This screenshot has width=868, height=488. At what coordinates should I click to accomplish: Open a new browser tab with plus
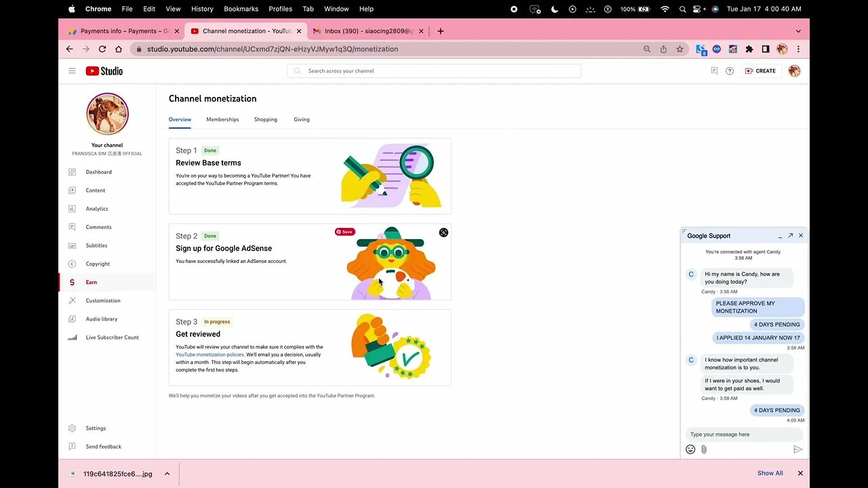point(441,31)
